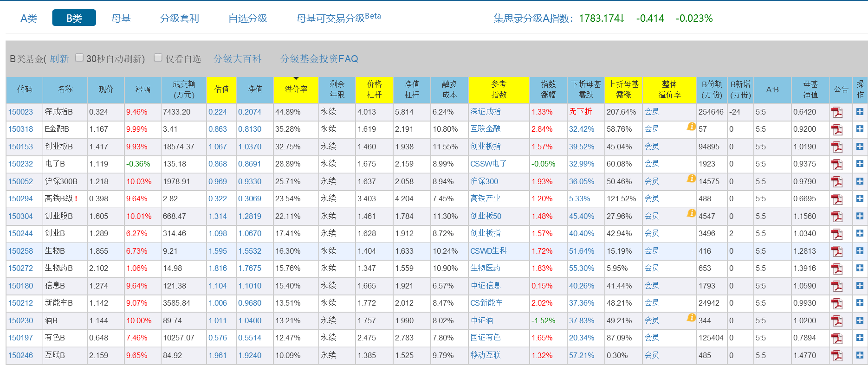Click the 0.9330 net value for 沪深300B
868x365 pixels.
click(250, 181)
